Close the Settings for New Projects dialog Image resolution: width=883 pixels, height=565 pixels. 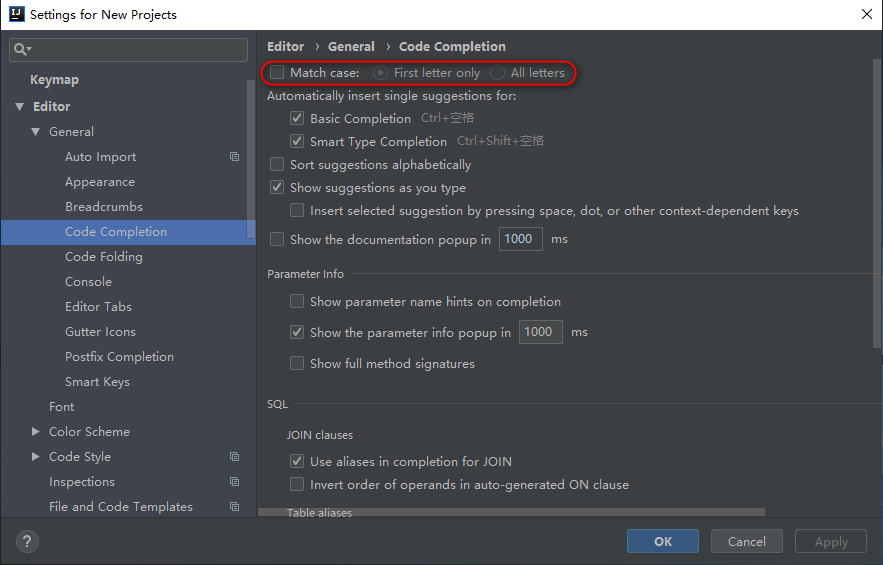coord(867,14)
